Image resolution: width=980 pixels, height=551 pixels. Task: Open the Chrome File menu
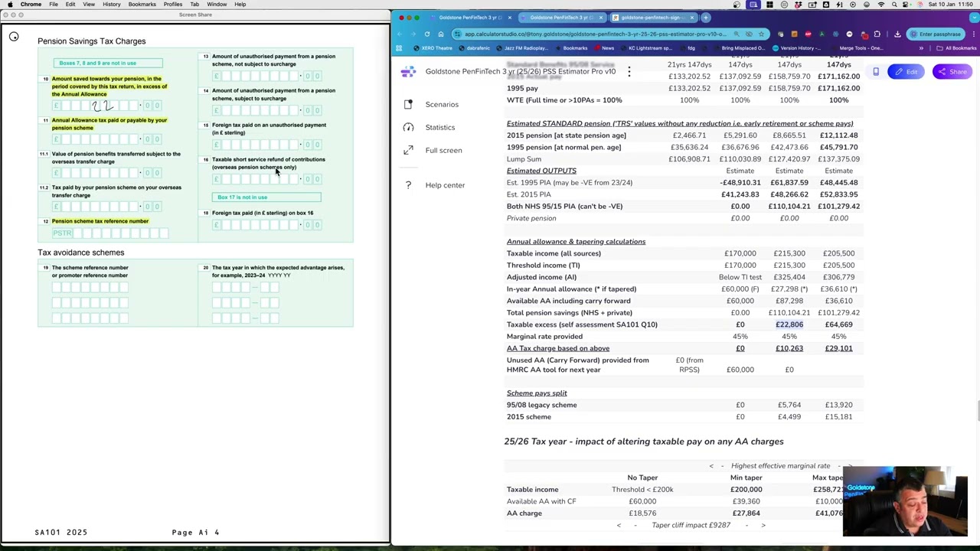pos(54,5)
